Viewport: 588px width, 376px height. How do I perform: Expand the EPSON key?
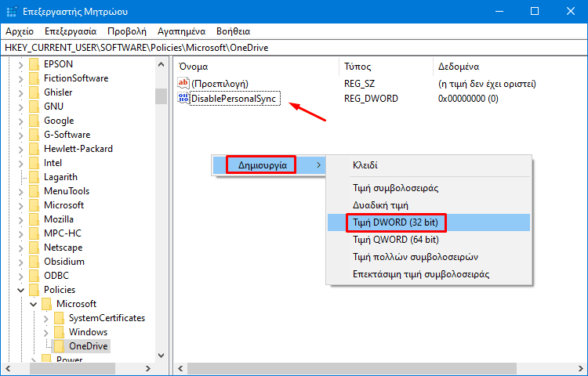point(21,65)
